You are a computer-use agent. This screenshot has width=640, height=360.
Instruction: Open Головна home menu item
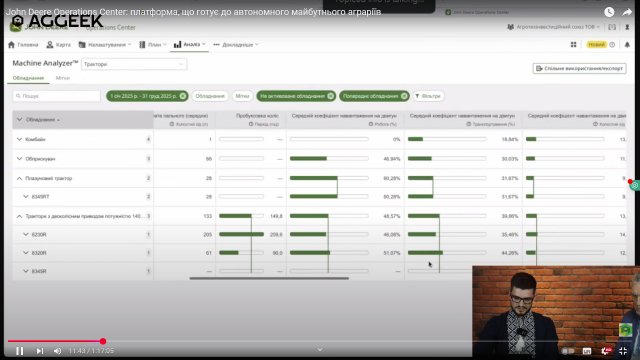(23, 44)
